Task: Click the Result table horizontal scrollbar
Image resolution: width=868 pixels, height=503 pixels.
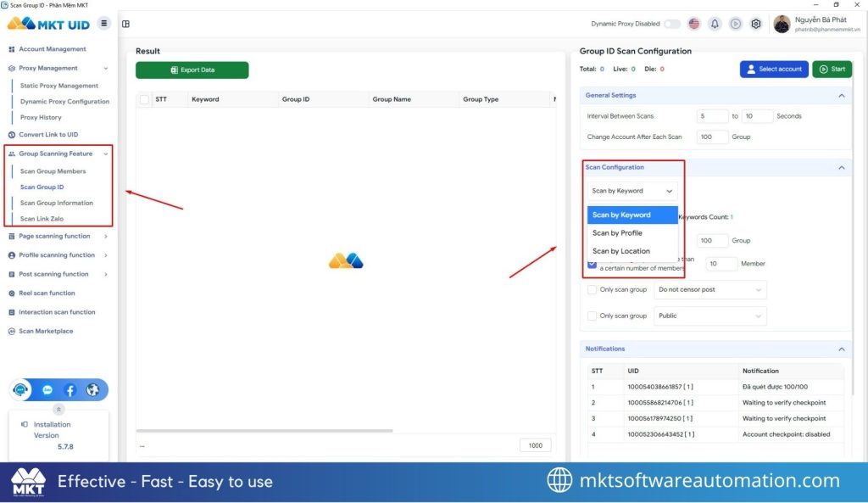Action: tap(264, 431)
